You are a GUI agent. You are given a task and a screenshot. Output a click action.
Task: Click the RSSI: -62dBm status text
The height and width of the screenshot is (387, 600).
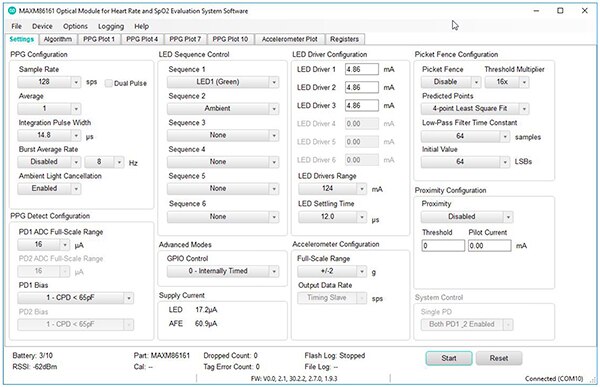coord(35,367)
